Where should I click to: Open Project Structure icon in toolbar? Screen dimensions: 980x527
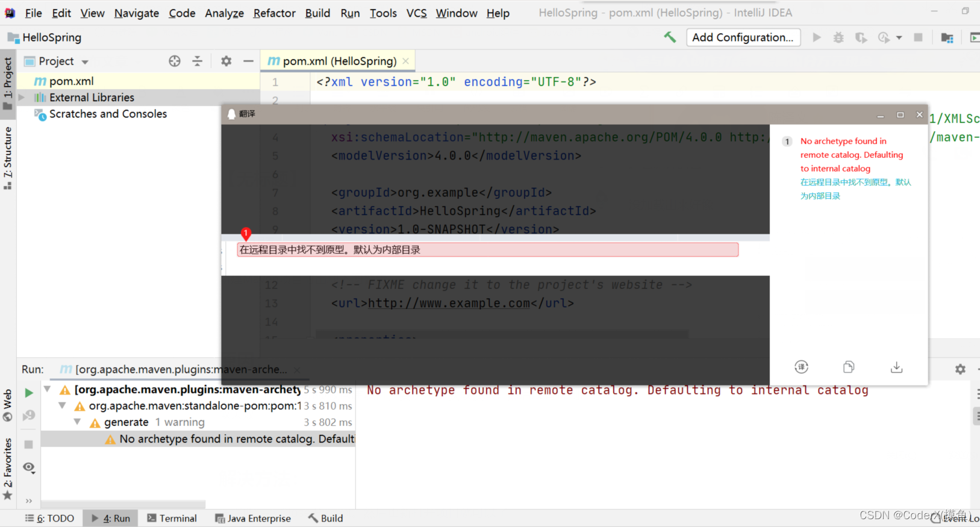(x=947, y=37)
